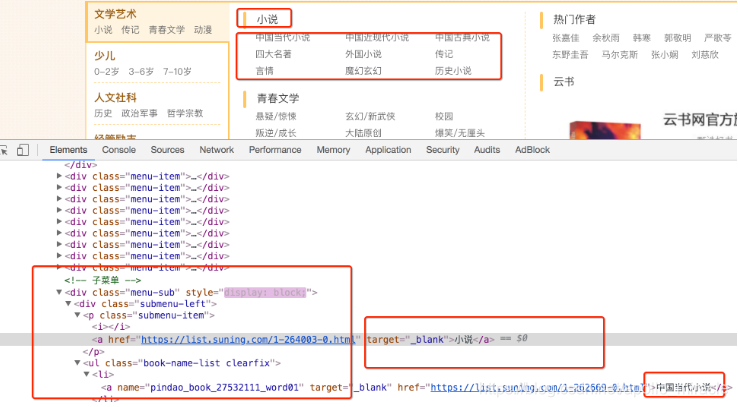This screenshot has height=407, width=738.
Task: Click author 余秋雨 under 热门作者
Action: [606, 38]
